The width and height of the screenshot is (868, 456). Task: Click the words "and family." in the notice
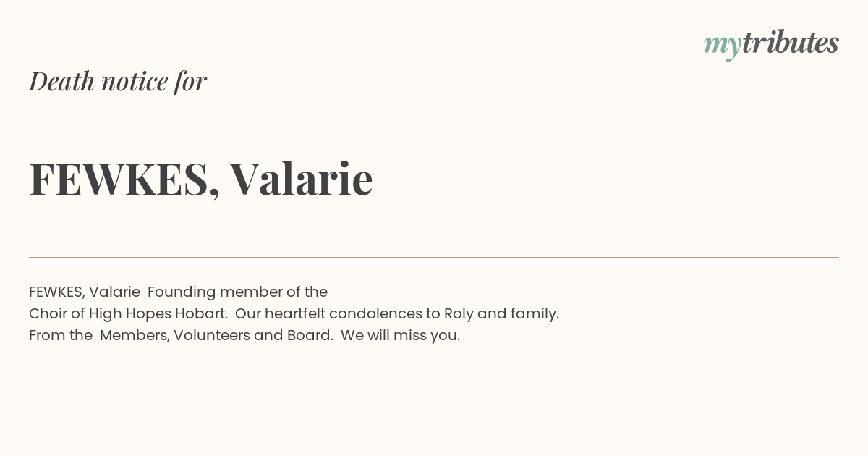[518, 314]
